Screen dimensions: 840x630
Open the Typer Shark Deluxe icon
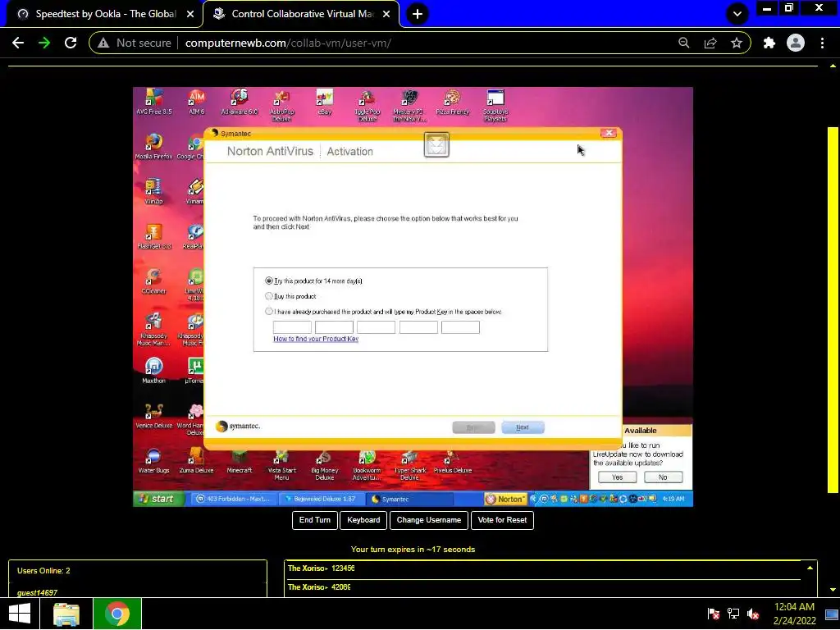coord(410,464)
